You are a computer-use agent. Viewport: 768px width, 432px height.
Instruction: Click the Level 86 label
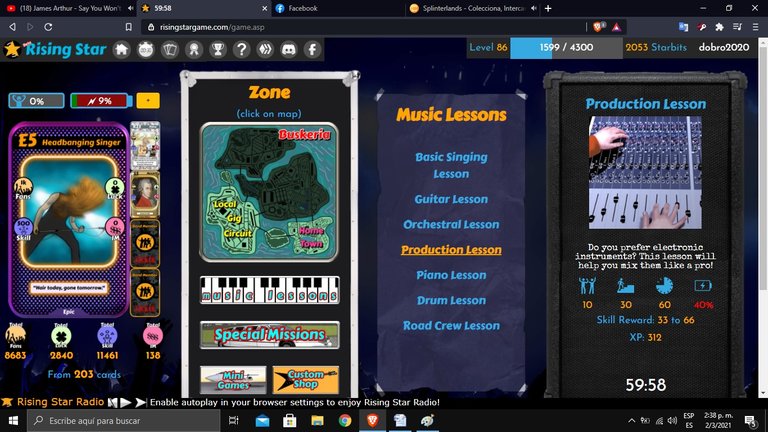(x=488, y=48)
